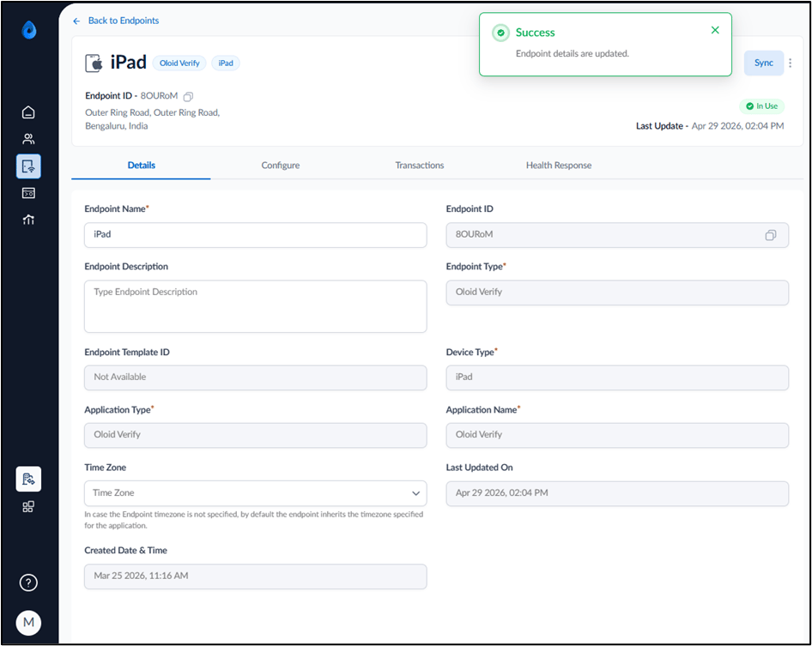Image resolution: width=812 pixels, height=646 pixels.
Task: Click the 'Last Update' timestamp text
Action: [x=710, y=126]
